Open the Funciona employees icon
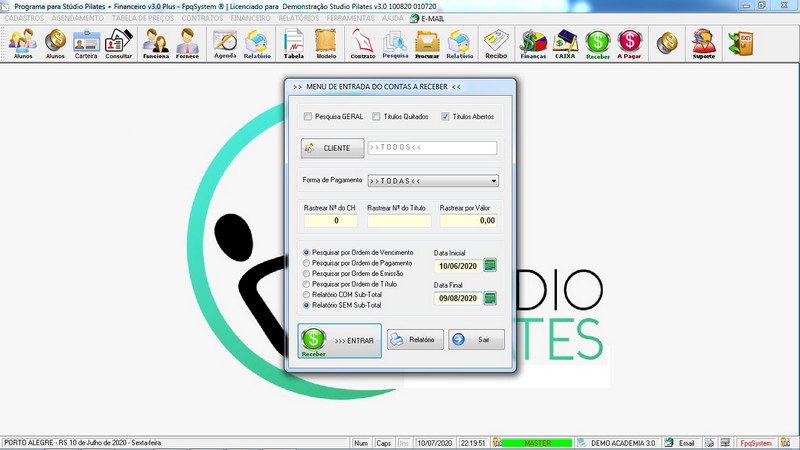This screenshot has height=450, width=800. pyautogui.click(x=156, y=44)
